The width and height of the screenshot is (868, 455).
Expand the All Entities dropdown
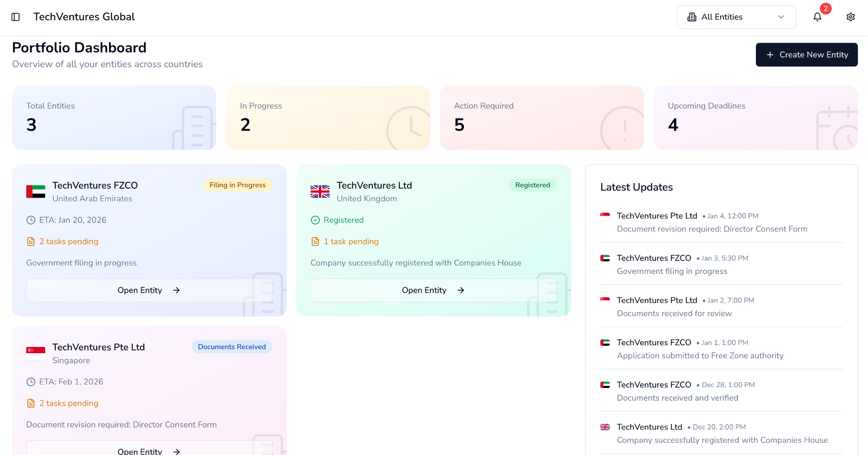[x=736, y=17]
